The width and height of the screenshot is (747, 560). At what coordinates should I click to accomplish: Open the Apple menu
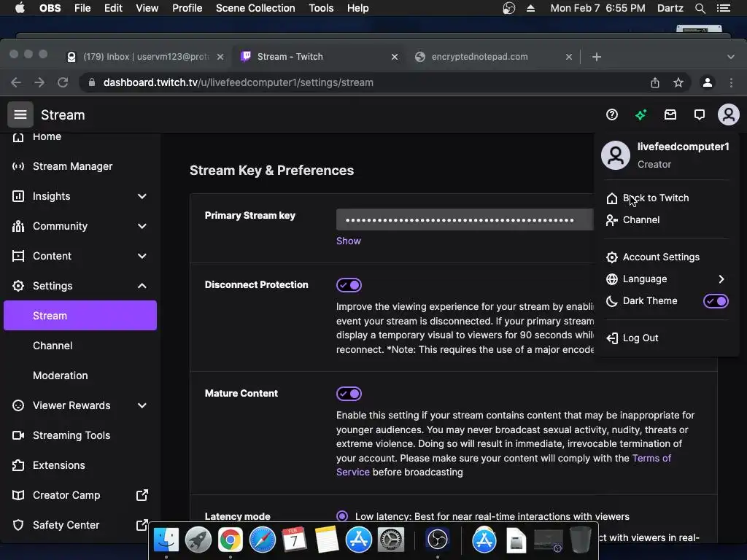20,8
